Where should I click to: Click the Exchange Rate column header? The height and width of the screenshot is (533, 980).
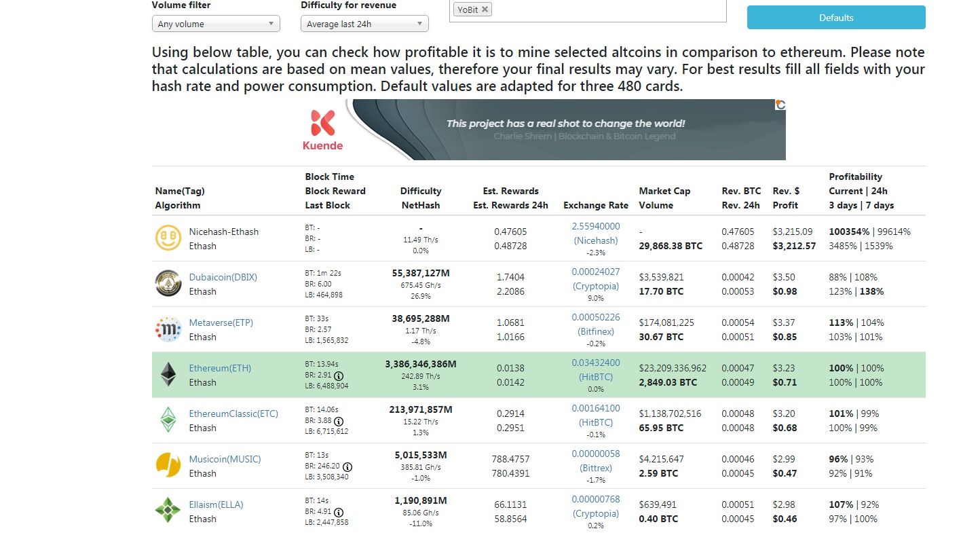click(x=595, y=205)
